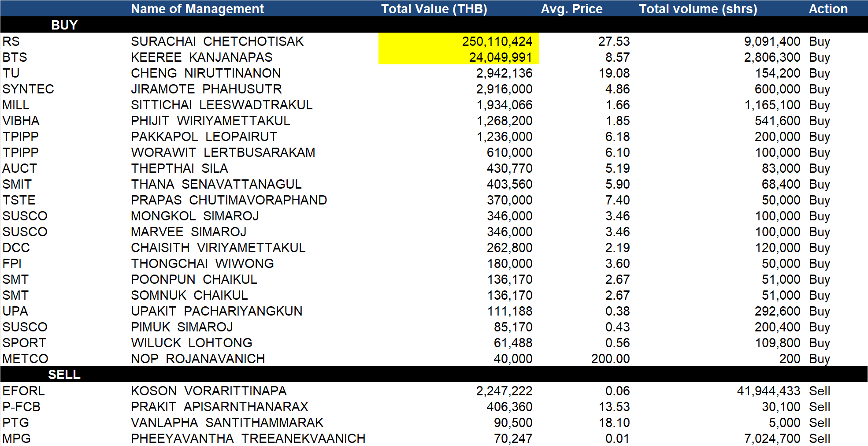Select name PAKKAPOL LEOPAIRUT
Screen dimensions: 868x446
pyautogui.click(x=204, y=137)
